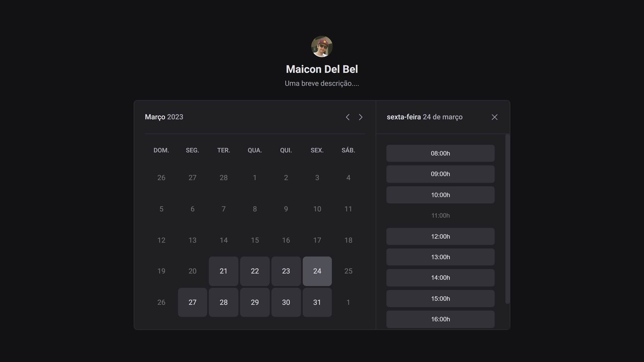Viewport: 644px width, 362px height.
Task: Select the 10:00h time slot
Action: pos(440,195)
